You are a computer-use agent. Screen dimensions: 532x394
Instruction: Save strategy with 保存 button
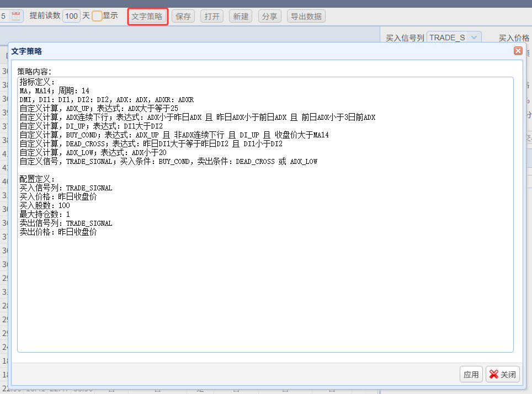click(183, 17)
